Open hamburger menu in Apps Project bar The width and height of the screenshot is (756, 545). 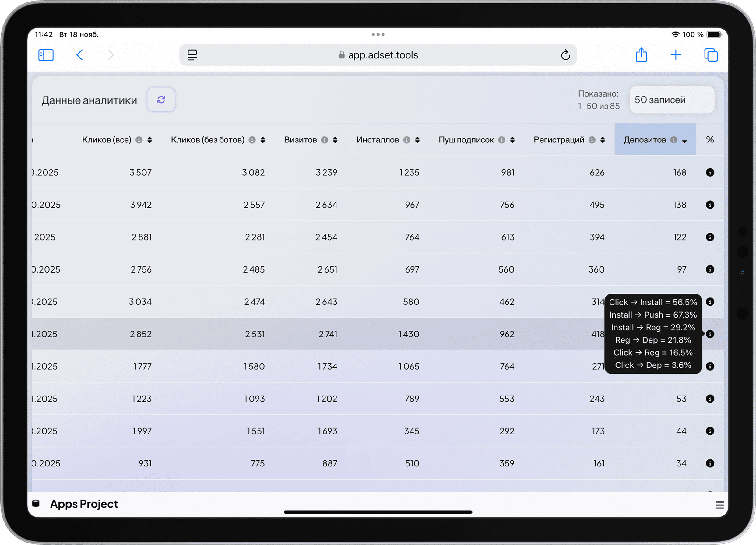tap(720, 505)
